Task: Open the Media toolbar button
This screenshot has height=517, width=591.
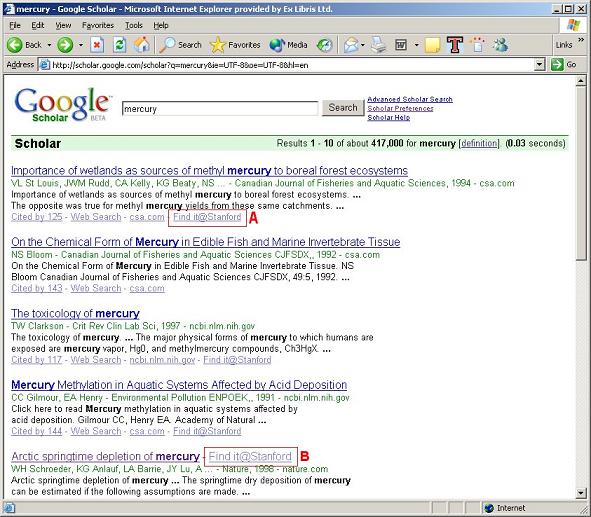Action: click(x=288, y=45)
